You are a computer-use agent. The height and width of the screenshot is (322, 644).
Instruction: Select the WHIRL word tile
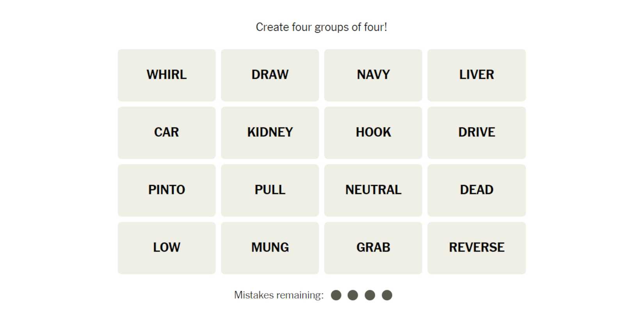[166, 75]
